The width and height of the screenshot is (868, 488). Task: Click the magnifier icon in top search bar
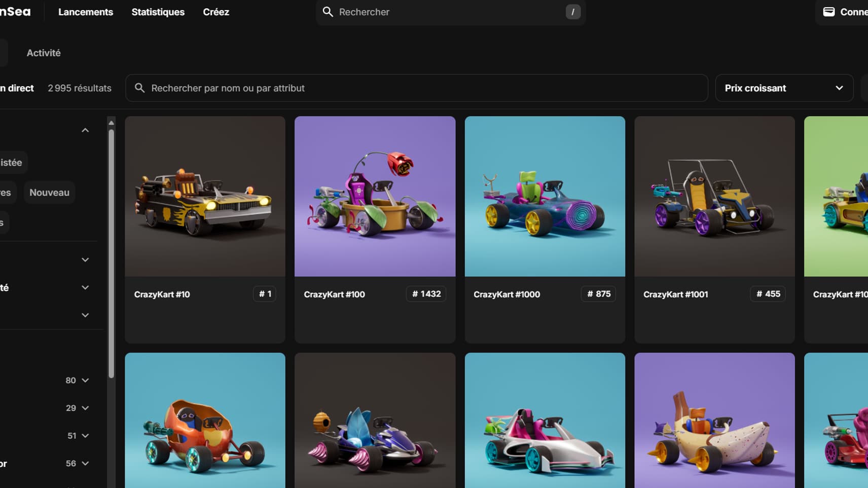[x=328, y=12]
